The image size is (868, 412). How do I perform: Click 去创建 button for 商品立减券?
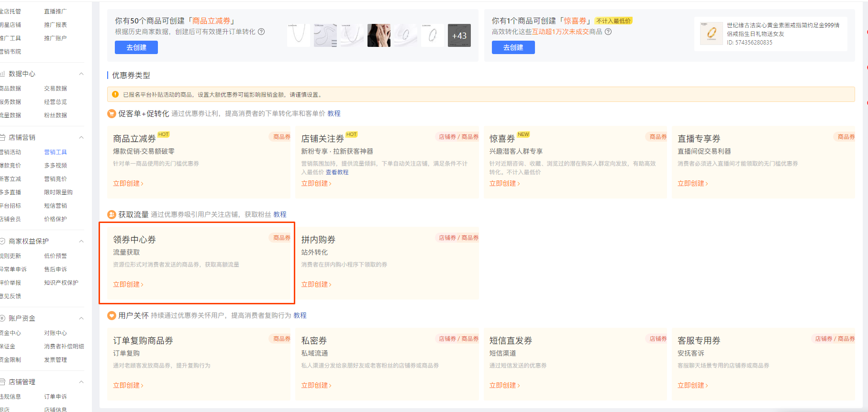[x=136, y=47]
